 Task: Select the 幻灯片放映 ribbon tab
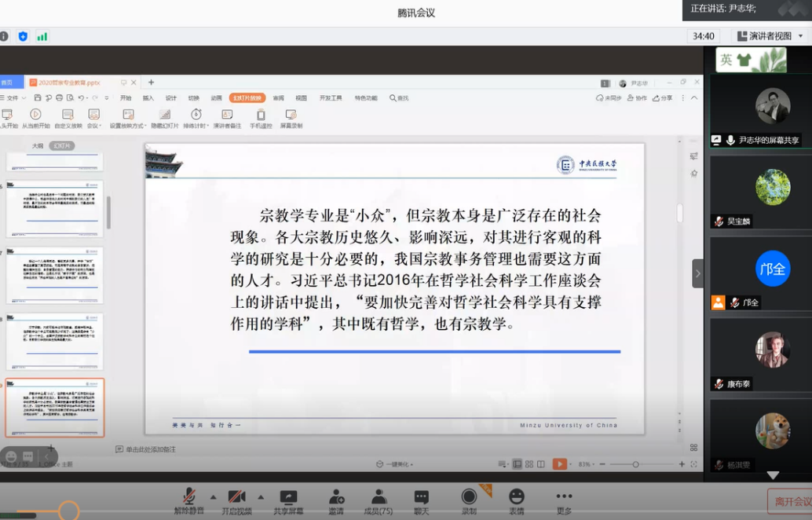(247, 98)
